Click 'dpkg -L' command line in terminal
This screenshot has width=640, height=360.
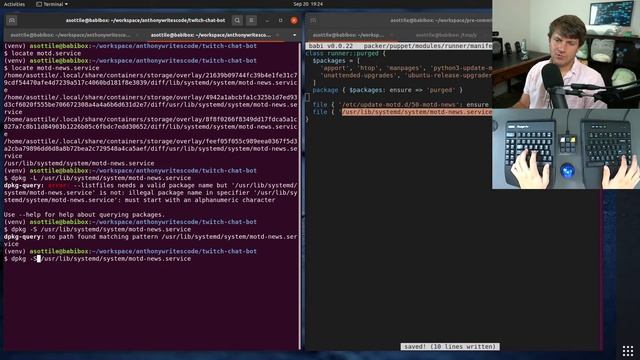(x=97, y=178)
